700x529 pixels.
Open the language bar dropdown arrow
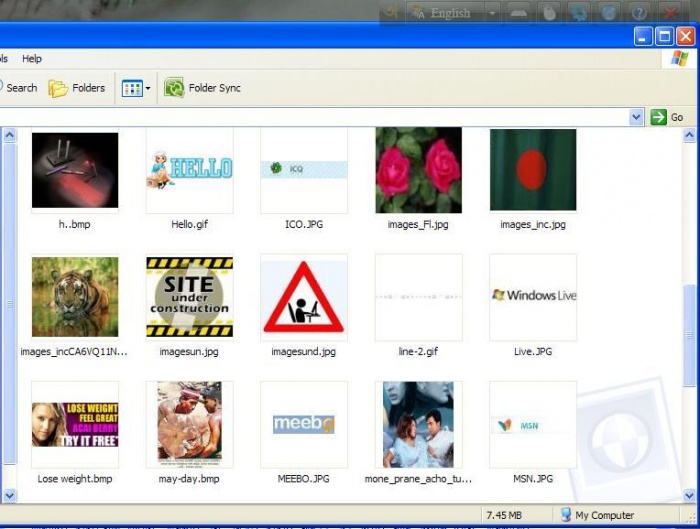pyautogui.click(x=492, y=13)
